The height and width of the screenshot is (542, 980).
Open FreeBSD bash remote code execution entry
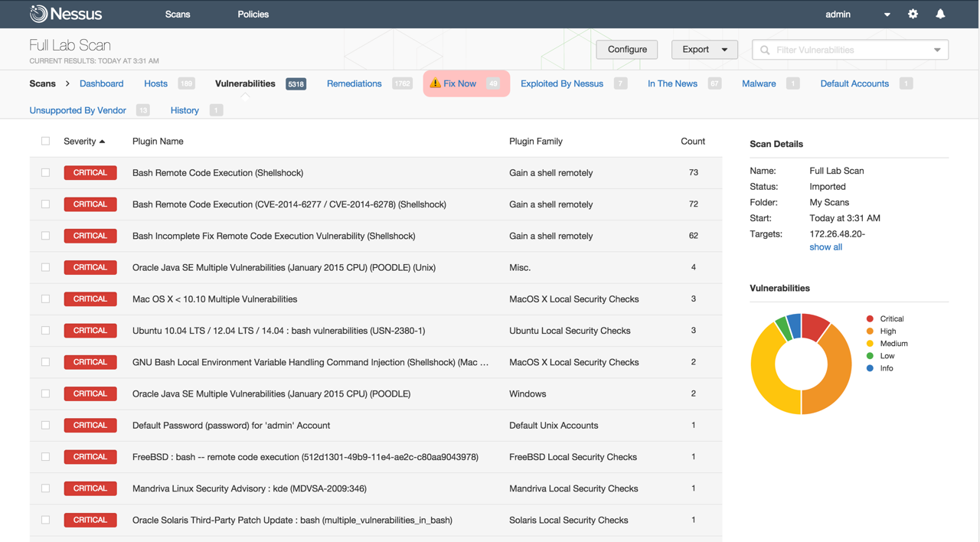click(305, 457)
